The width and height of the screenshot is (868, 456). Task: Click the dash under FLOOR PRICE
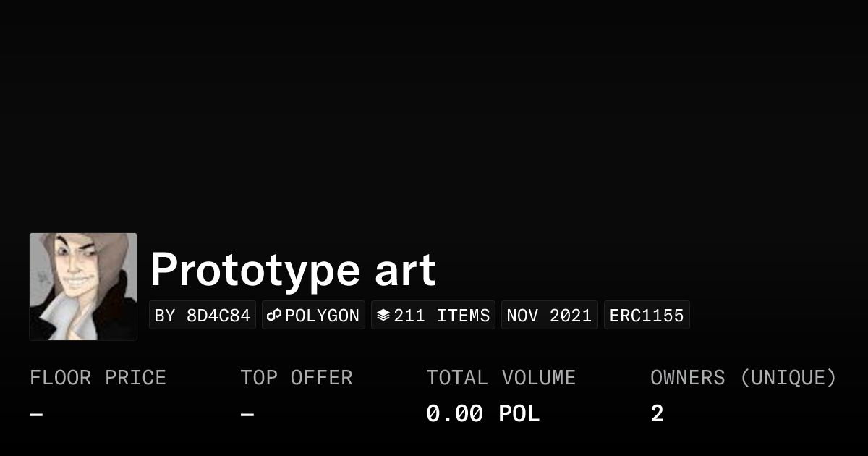34,413
